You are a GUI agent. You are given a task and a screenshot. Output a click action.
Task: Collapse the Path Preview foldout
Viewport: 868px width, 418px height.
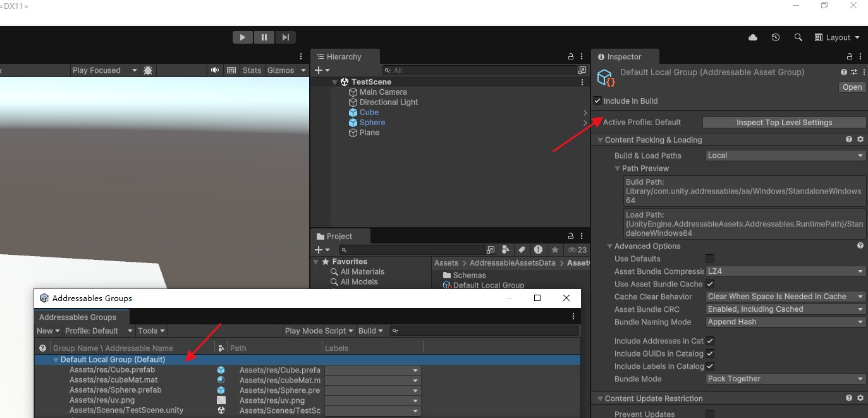[x=617, y=169]
